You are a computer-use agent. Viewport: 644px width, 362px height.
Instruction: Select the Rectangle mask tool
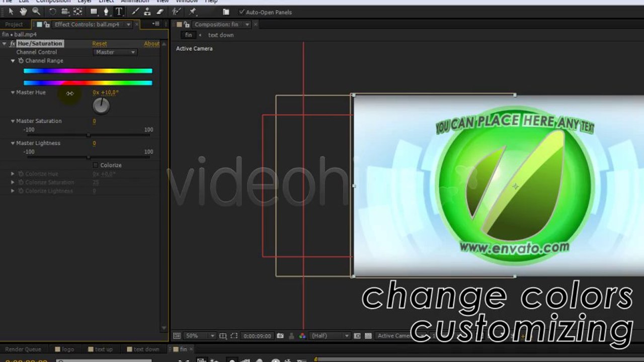click(94, 12)
